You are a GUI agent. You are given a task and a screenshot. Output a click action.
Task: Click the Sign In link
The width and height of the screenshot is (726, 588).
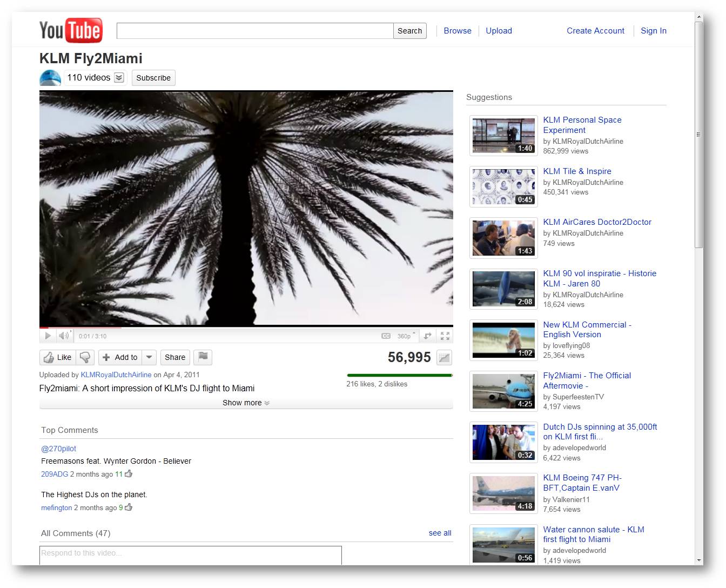654,31
